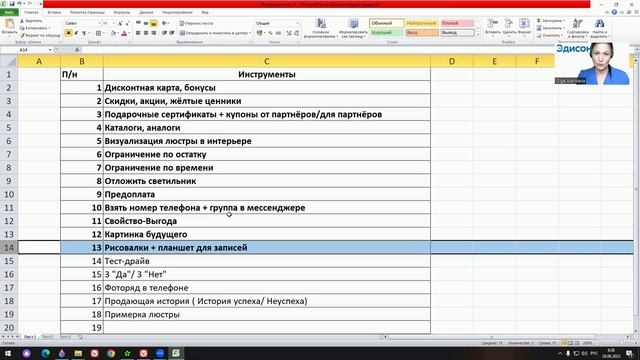Click the Decrease Decimal icon
640x360 pixels.
[296, 33]
